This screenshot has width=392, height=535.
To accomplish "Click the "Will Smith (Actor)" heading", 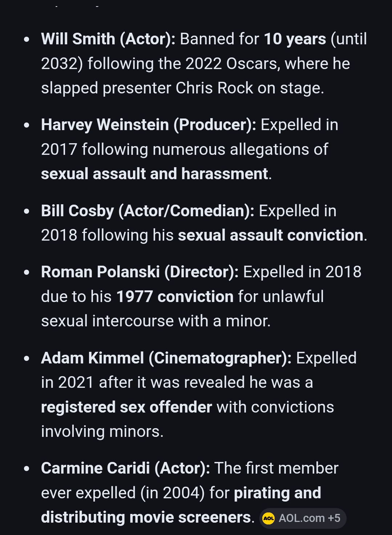I will tap(108, 39).
